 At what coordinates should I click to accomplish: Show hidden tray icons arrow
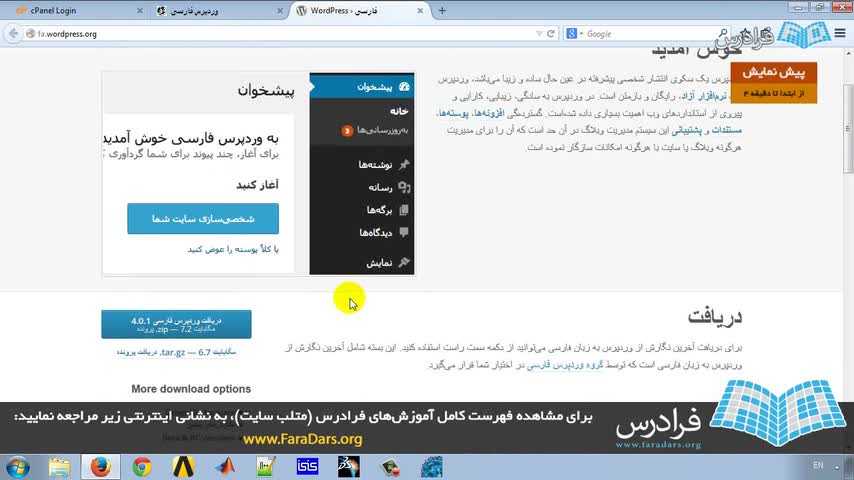pyautogui.click(x=837, y=467)
